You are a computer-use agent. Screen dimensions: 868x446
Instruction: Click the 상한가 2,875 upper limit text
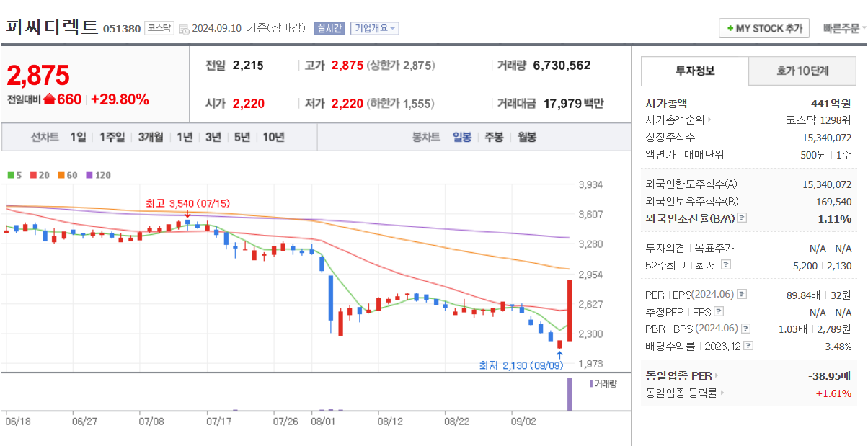tap(401, 66)
